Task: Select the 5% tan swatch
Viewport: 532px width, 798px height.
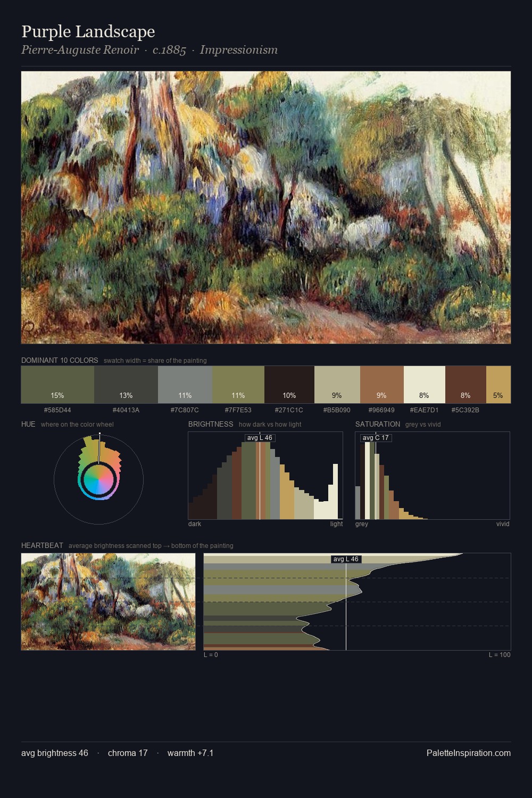Action: tap(498, 385)
